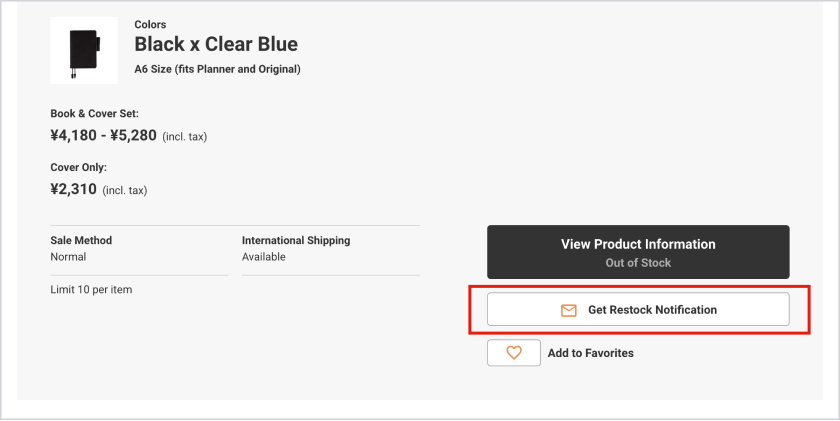Click the A6 Size description text

pyautogui.click(x=217, y=69)
